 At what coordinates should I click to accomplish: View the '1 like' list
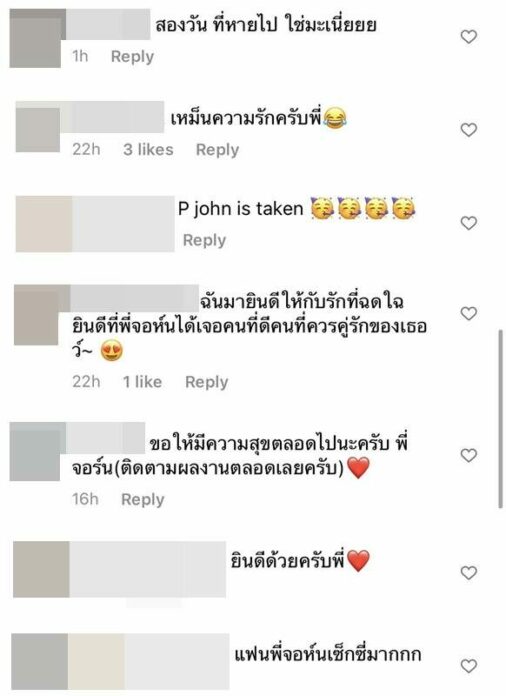[142, 382]
